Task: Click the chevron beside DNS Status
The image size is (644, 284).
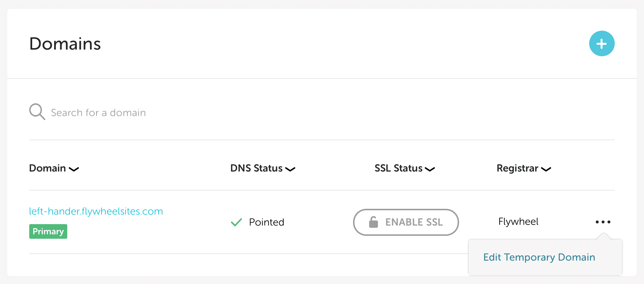Action: [x=290, y=169]
